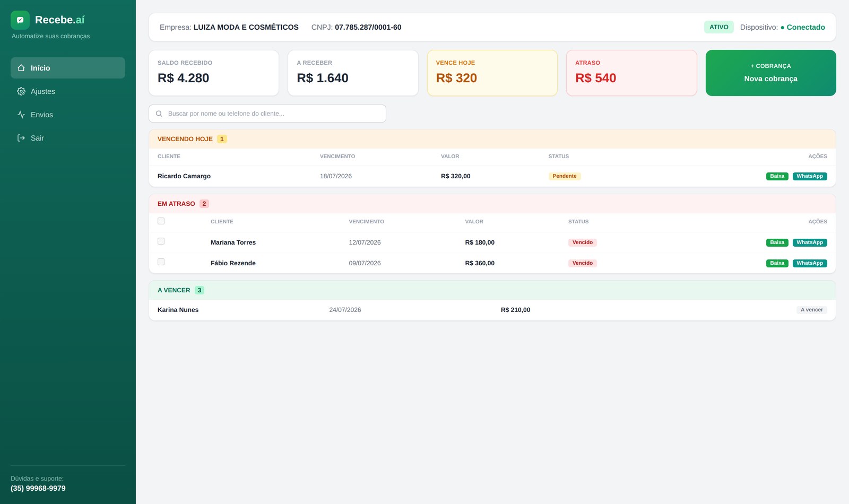The image size is (849, 504).
Task: Check the Fábio Rezende row checkbox
Action: coord(161,262)
